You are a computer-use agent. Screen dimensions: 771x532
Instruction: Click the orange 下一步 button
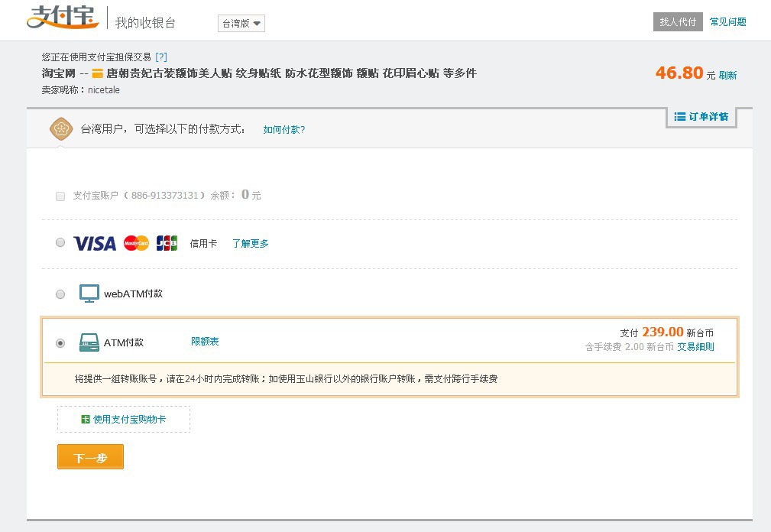coord(90,457)
